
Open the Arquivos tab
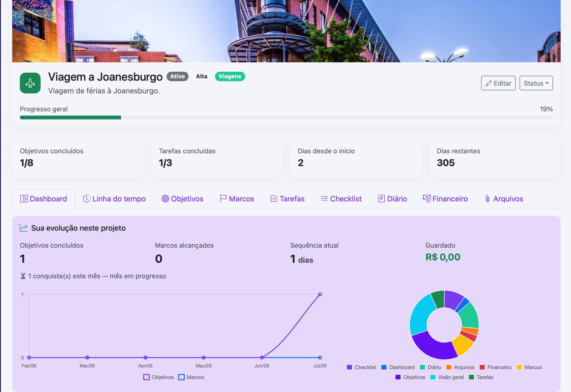pyautogui.click(x=504, y=199)
